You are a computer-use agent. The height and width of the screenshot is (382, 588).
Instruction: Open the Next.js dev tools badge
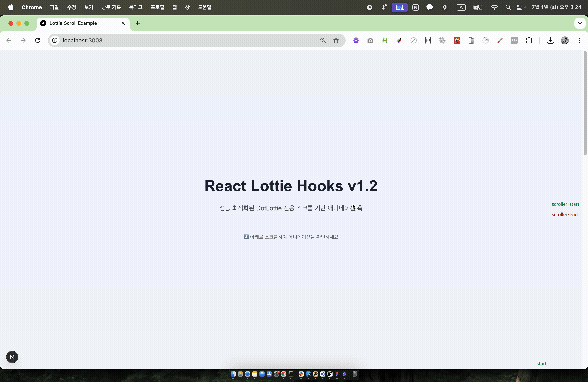pyautogui.click(x=12, y=357)
